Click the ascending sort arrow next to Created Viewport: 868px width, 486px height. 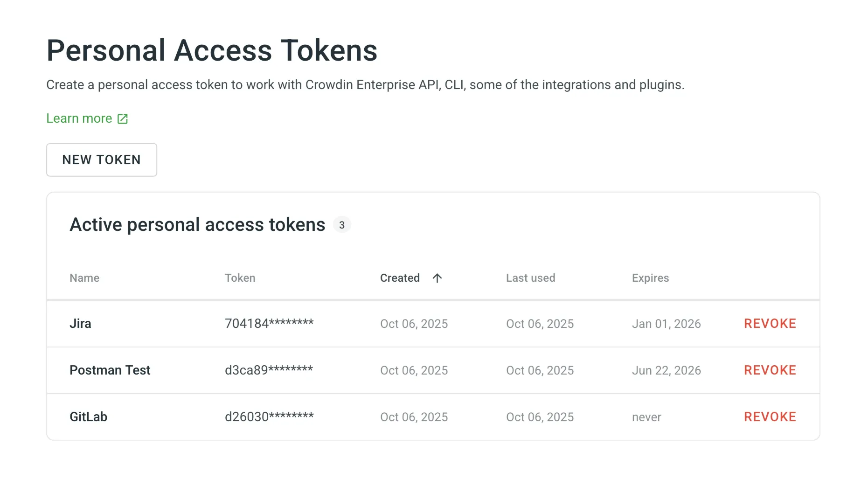point(437,278)
